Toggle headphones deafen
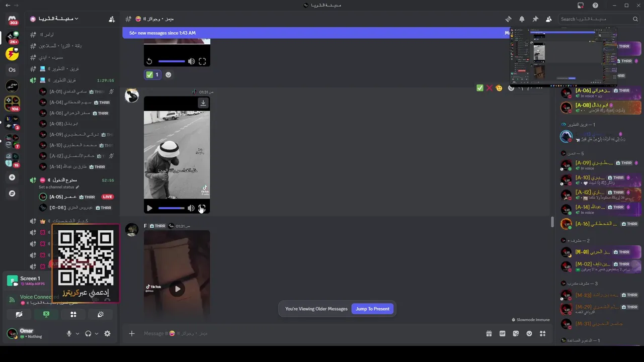The height and width of the screenshot is (362, 644). coord(88,333)
